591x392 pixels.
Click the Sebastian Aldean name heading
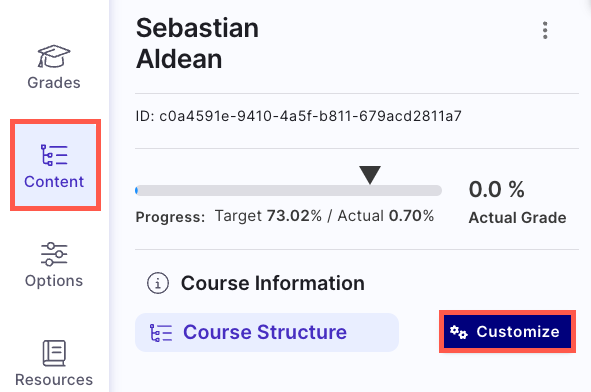tap(197, 43)
